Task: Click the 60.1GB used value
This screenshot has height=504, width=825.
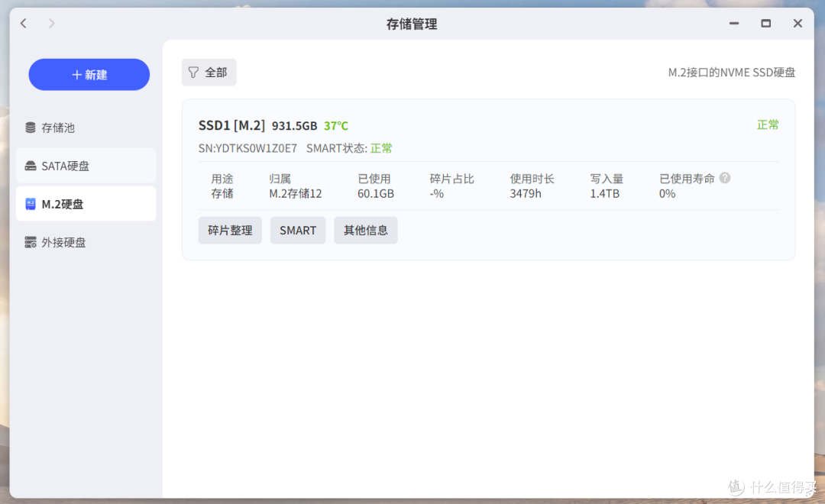Action: [x=376, y=194]
